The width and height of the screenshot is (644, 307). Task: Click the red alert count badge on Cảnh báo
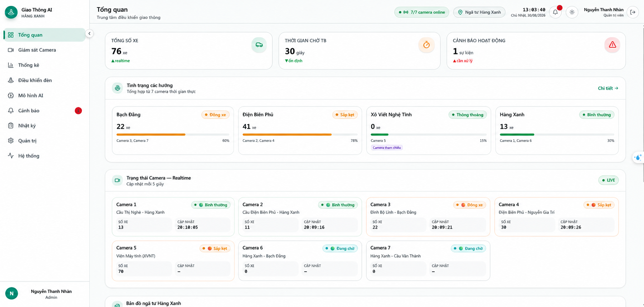coord(78,111)
